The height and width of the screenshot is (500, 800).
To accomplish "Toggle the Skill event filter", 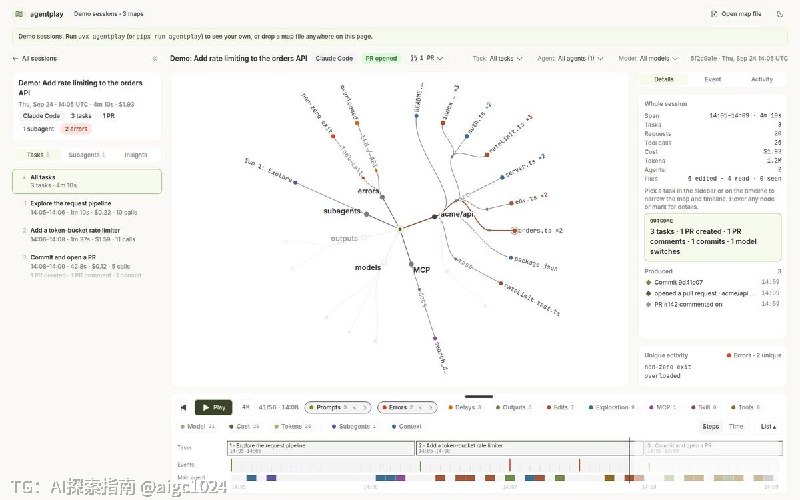I will (x=704, y=407).
